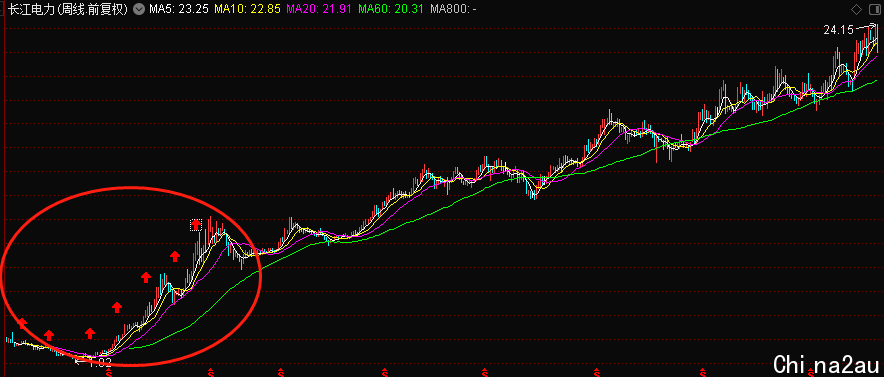
Task: Toggle the side panel icon at top right
Action: [874, 10]
